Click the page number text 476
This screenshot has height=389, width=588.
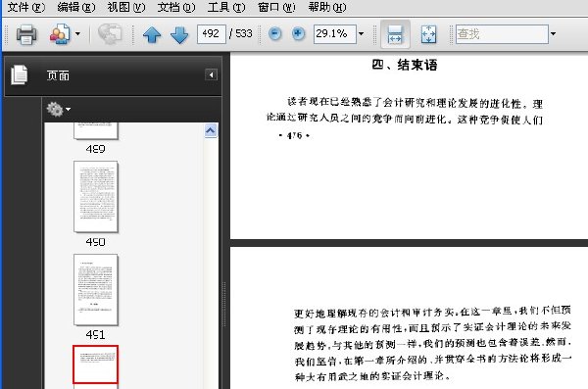[294, 136]
